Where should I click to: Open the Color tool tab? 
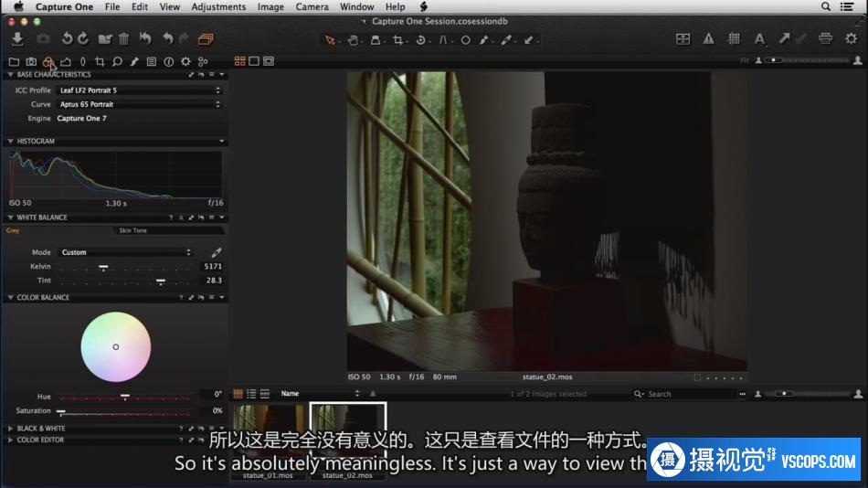[x=48, y=61]
